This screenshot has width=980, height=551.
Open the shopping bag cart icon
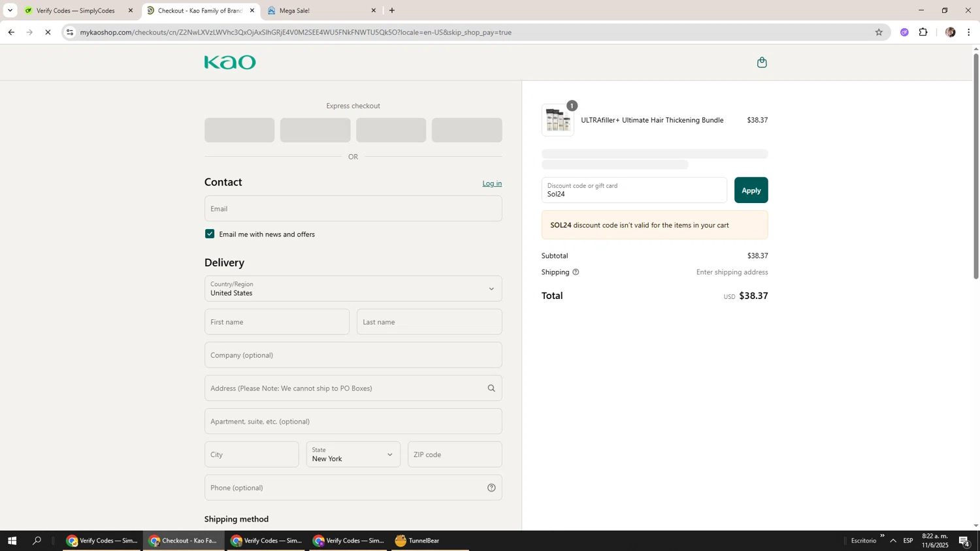click(762, 63)
